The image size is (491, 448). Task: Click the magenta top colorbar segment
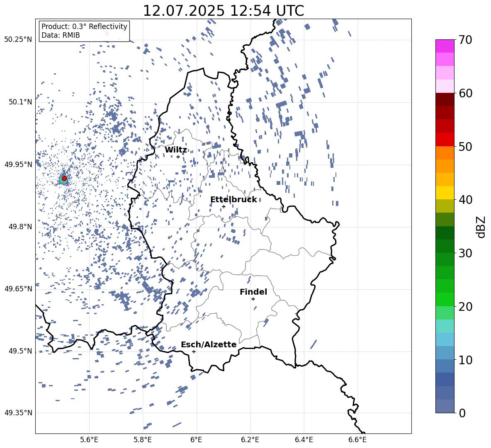pyautogui.click(x=445, y=46)
